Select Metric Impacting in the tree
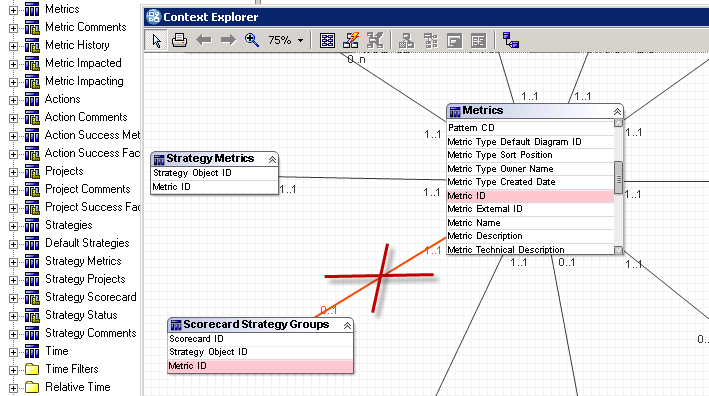Viewport: 709px width, 396px height. point(84,81)
